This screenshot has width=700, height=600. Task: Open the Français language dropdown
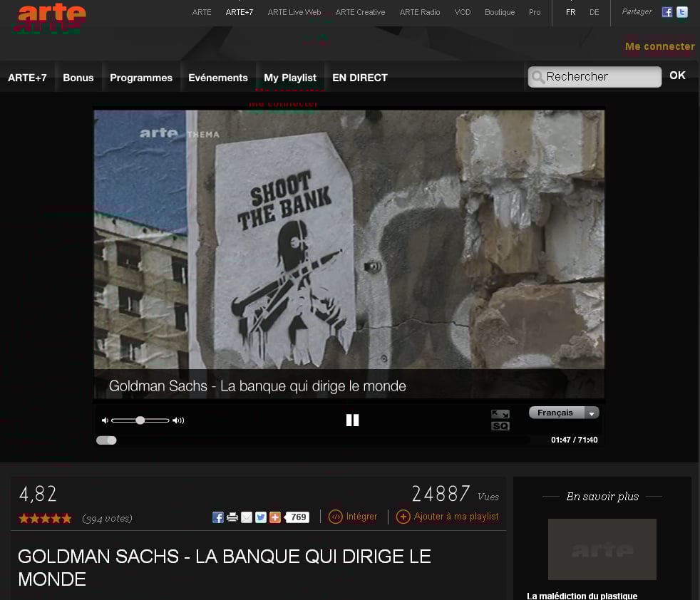(x=563, y=413)
